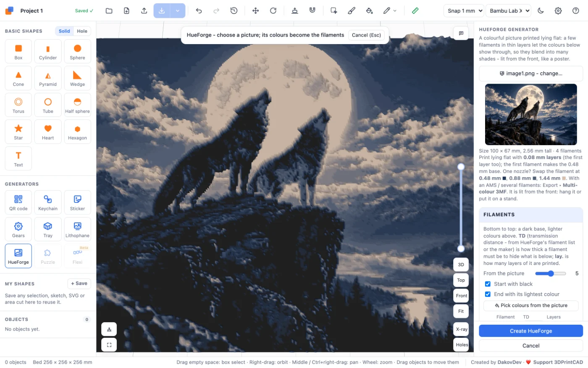
Task: Open the Bambu Lab printer dropdown
Action: pos(508,11)
